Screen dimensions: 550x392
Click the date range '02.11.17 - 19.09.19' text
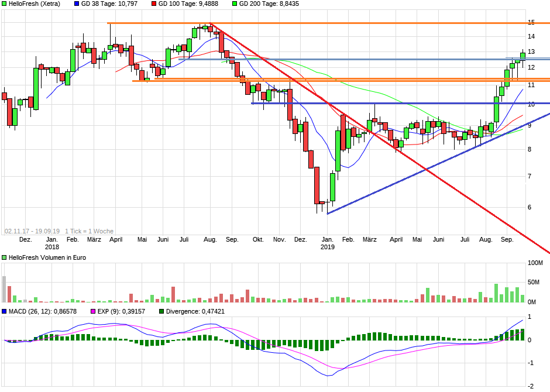point(32,232)
